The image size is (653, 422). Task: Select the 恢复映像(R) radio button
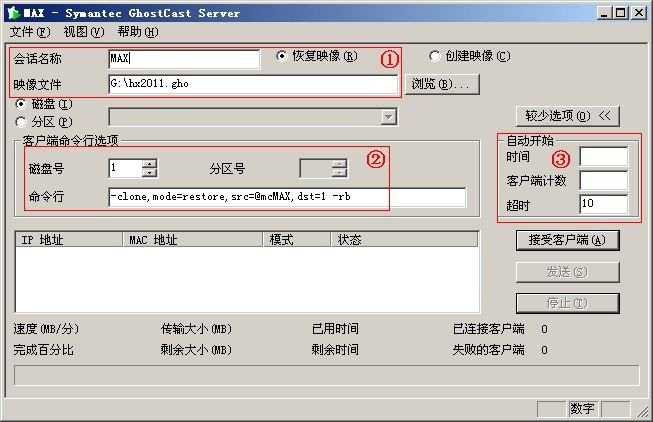coord(282,56)
